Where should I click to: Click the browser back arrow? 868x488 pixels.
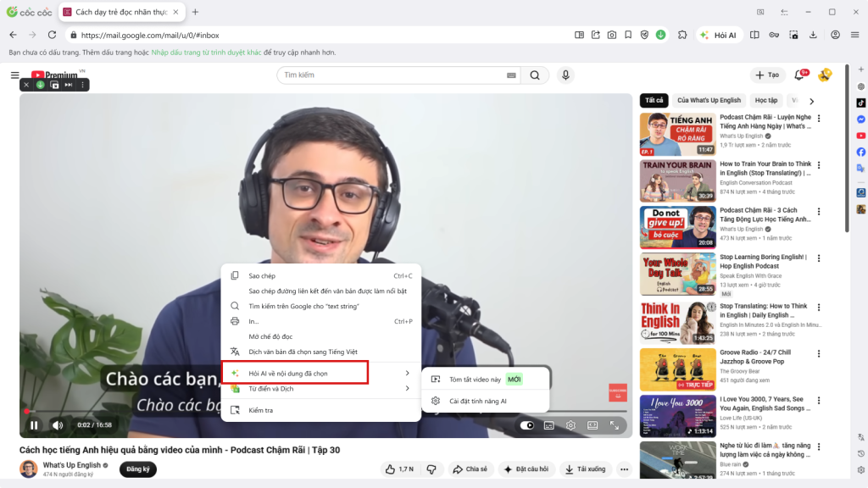click(x=14, y=35)
